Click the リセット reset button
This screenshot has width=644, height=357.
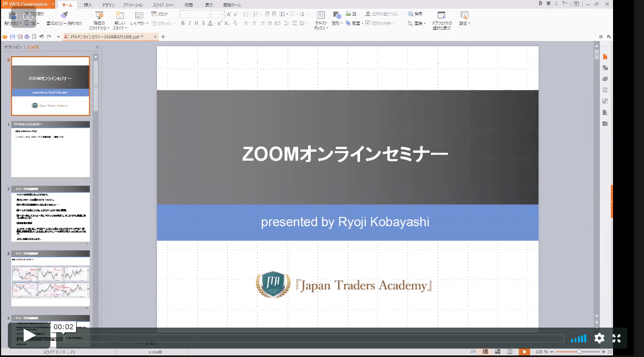[160, 14]
